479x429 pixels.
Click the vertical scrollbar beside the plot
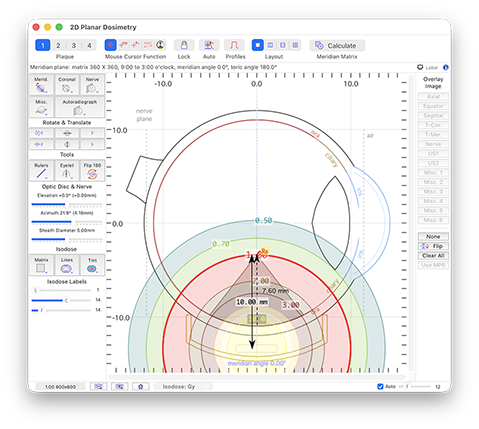coord(411,223)
